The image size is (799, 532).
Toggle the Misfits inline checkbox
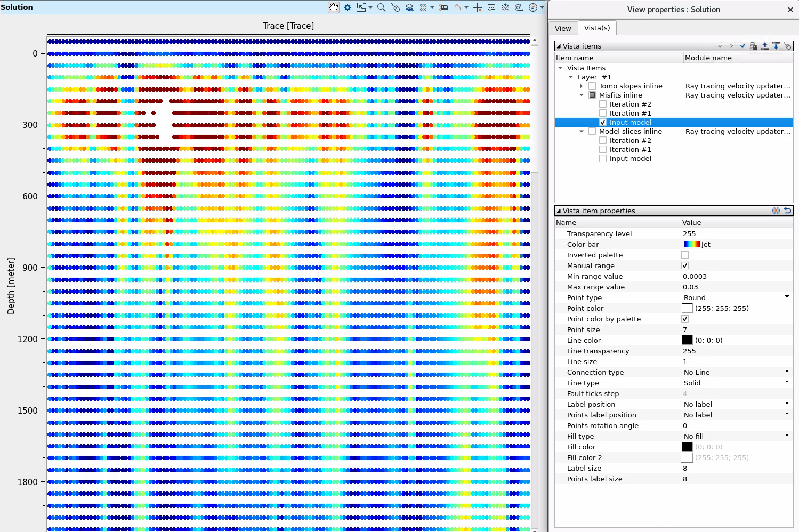(592, 95)
